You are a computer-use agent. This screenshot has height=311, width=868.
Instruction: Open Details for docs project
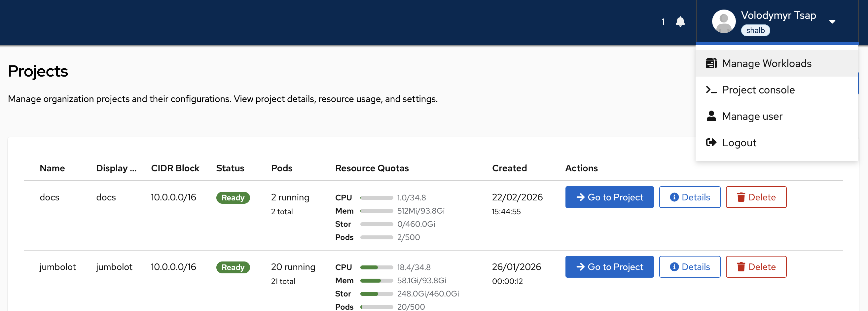point(689,197)
